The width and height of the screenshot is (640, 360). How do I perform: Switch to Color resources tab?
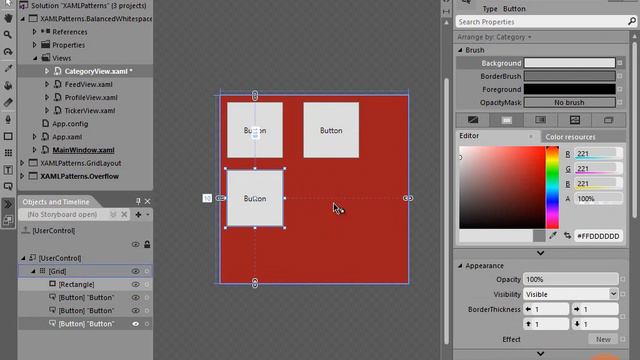click(570, 137)
